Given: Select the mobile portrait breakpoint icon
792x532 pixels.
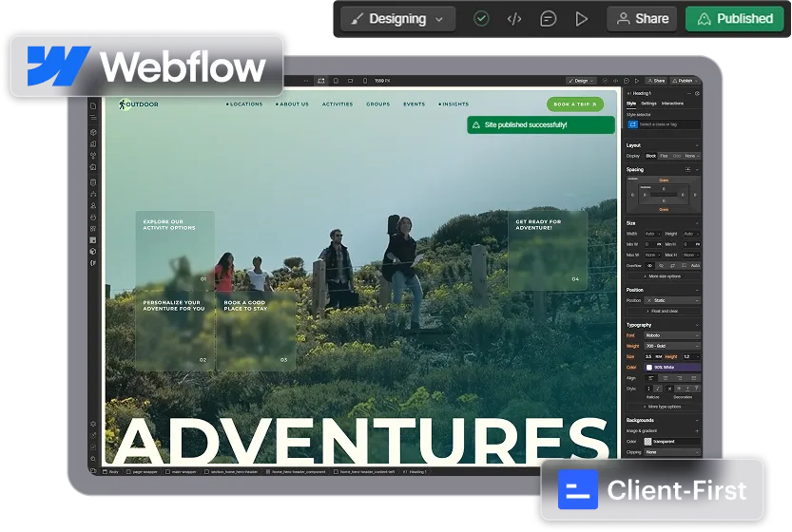Looking at the screenshot, I should pos(365,81).
